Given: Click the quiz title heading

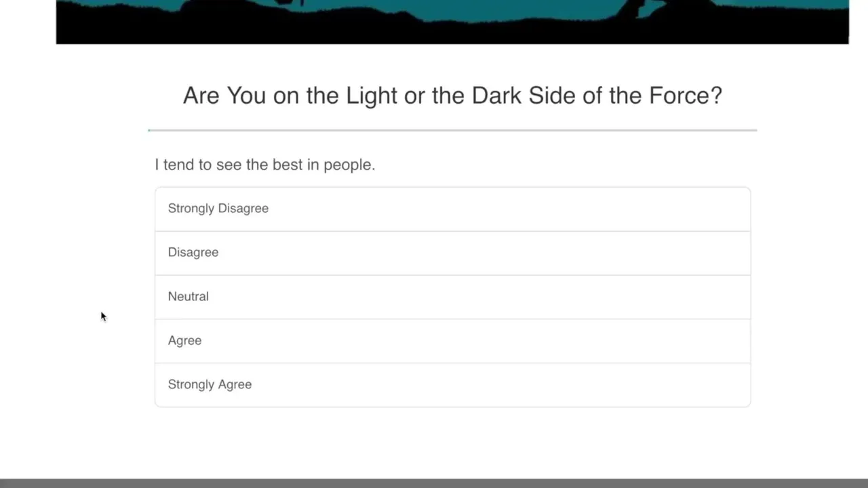Looking at the screenshot, I should (452, 96).
